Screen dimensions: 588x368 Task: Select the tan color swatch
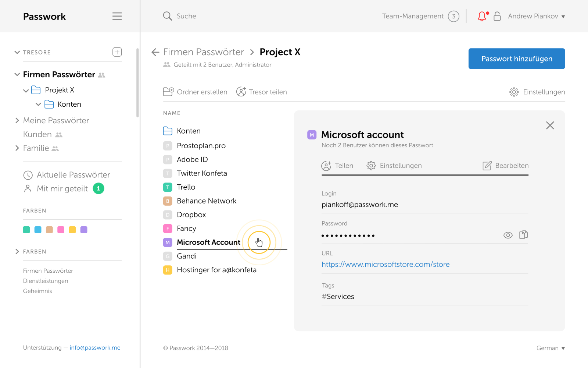[x=49, y=230]
